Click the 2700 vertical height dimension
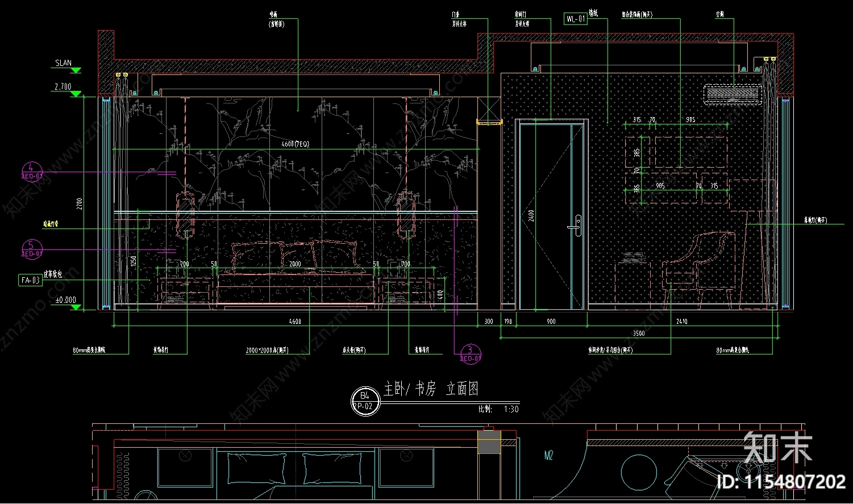 pos(80,204)
